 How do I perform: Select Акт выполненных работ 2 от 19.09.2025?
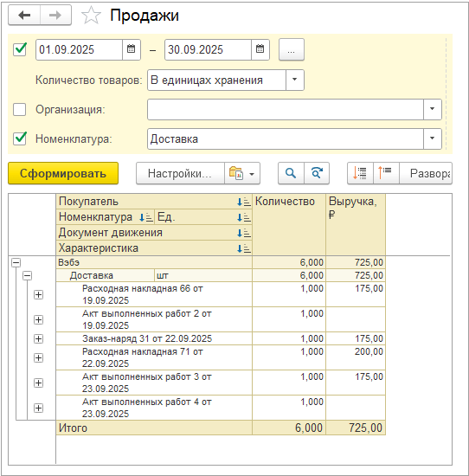point(154,319)
